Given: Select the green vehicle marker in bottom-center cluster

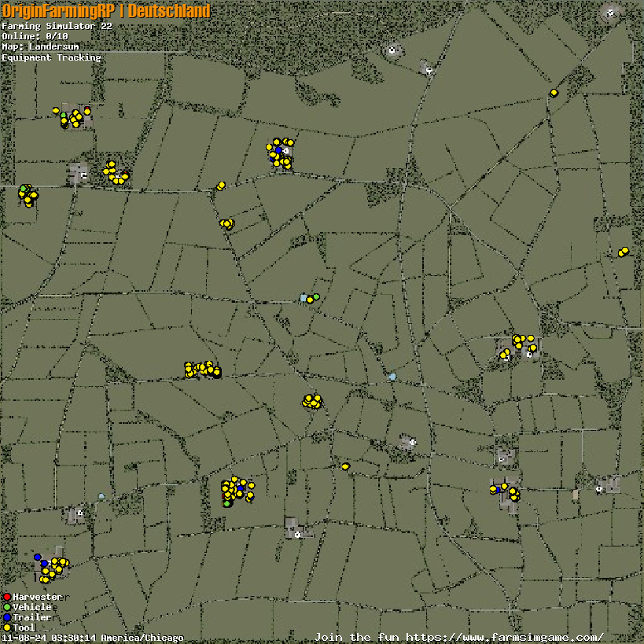Looking at the screenshot, I should (226, 503).
